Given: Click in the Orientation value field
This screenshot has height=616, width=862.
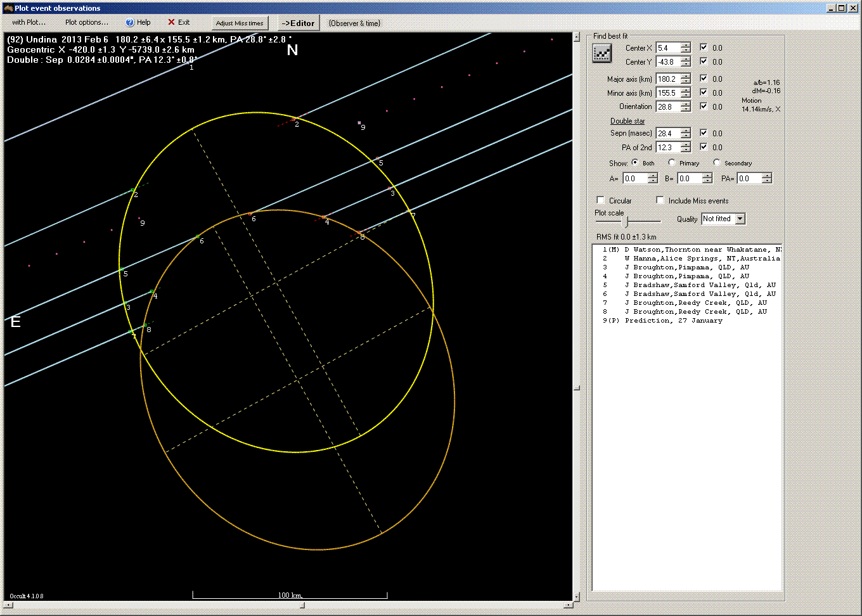Looking at the screenshot, I should coord(668,106).
